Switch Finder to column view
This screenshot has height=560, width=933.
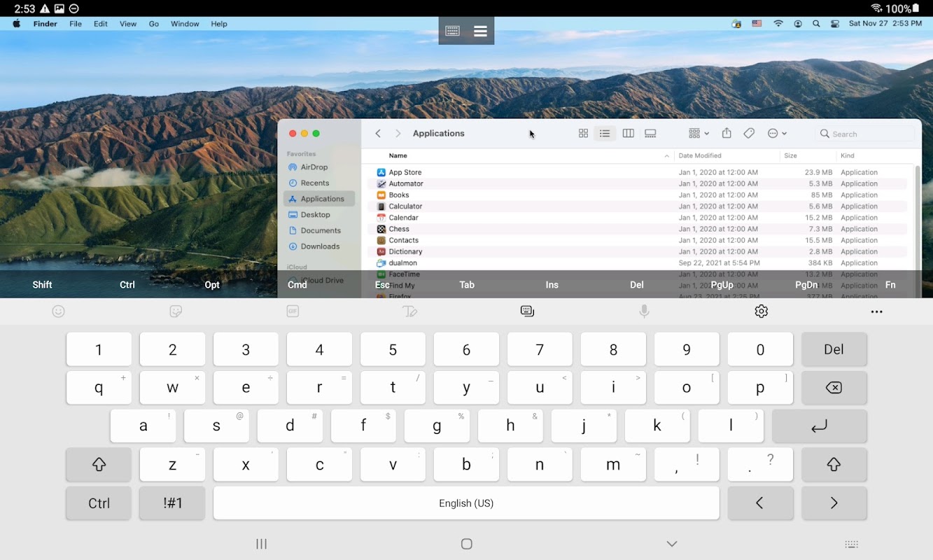pos(628,134)
